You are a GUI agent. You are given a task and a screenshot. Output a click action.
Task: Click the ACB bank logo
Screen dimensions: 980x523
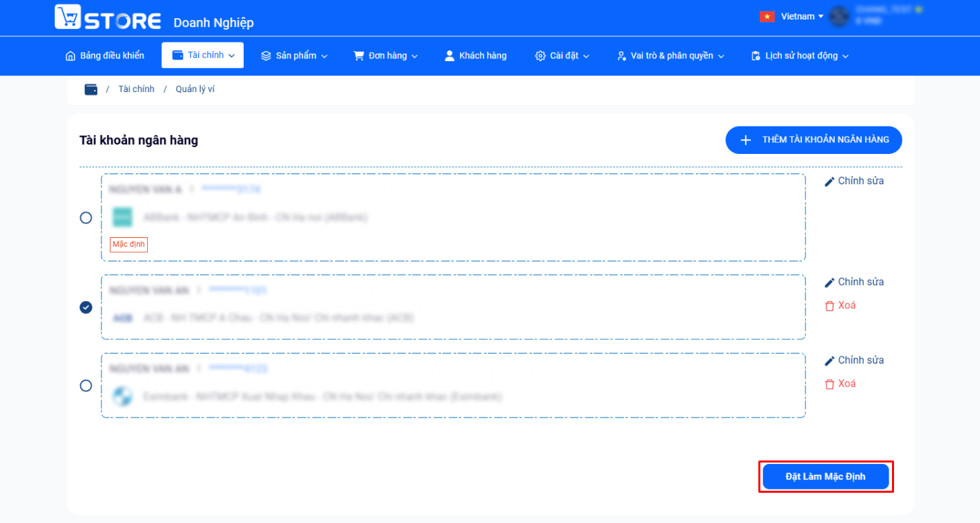122,318
